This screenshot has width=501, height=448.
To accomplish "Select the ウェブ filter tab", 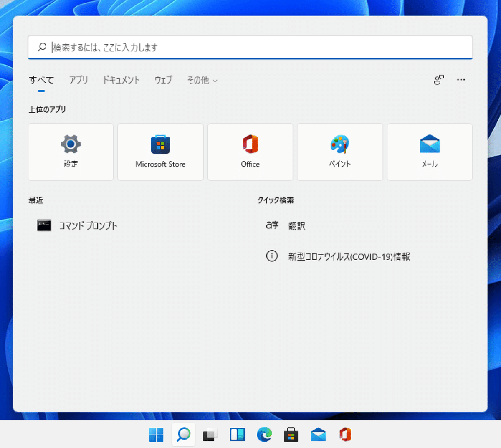I will tap(163, 80).
